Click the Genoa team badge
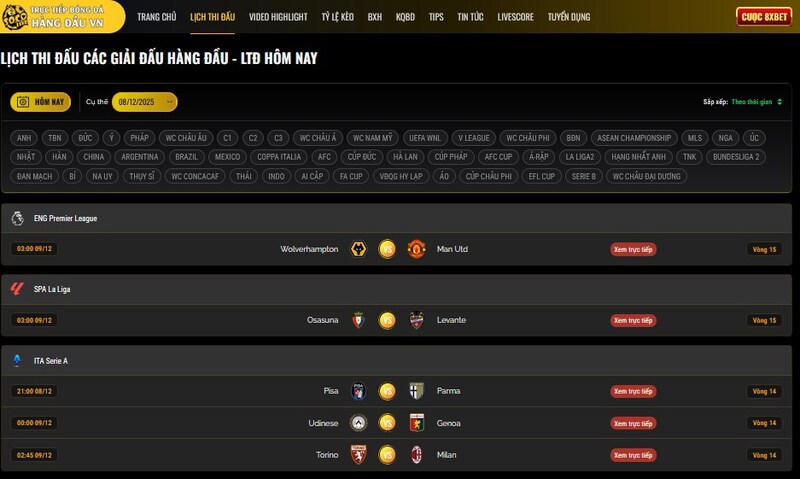800x479 pixels. tap(416, 423)
